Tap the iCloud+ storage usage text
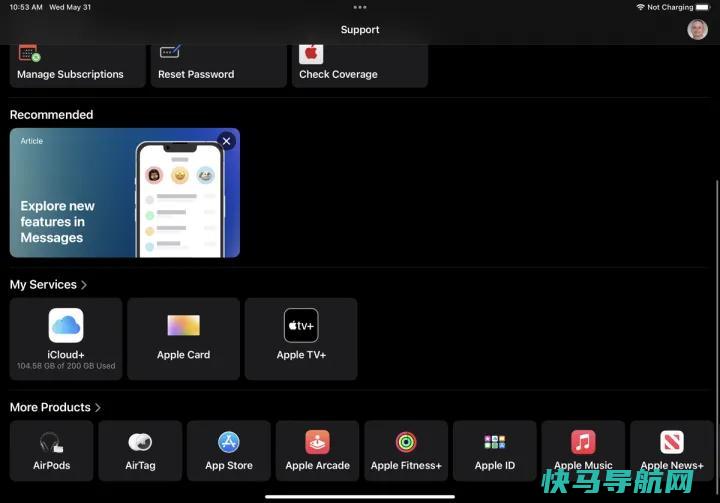 pos(66,366)
